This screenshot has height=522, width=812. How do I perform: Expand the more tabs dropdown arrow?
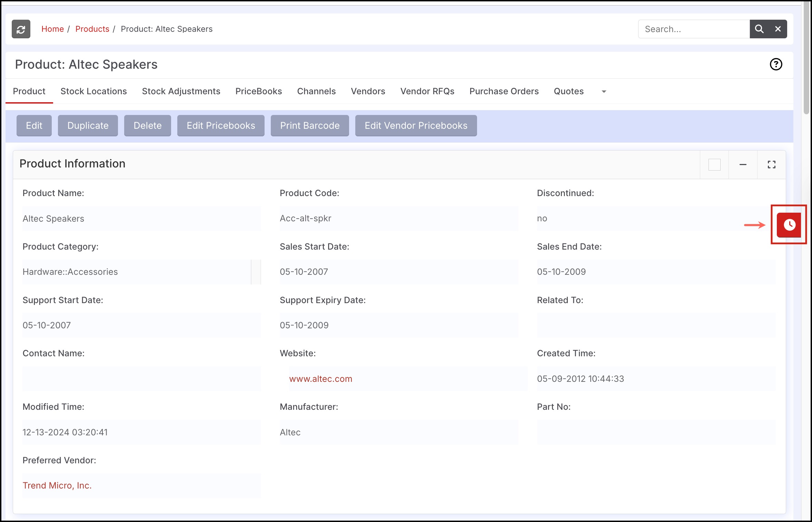pos(604,91)
